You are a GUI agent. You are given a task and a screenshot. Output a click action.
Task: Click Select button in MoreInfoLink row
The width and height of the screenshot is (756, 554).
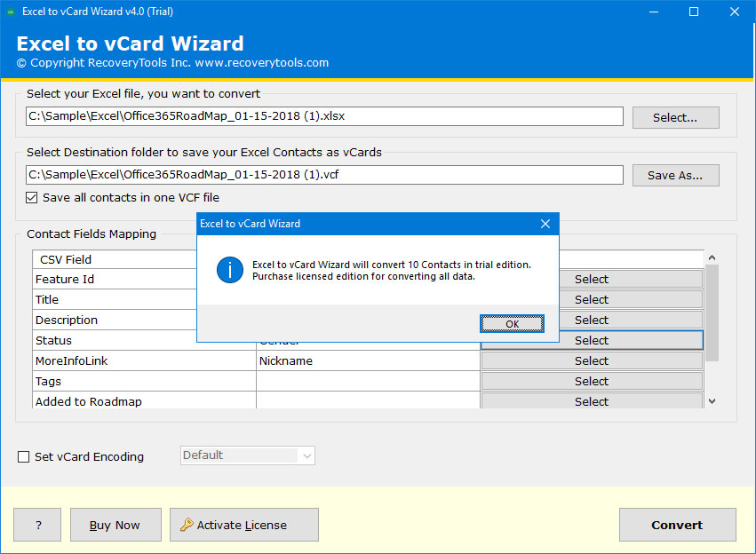point(592,360)
